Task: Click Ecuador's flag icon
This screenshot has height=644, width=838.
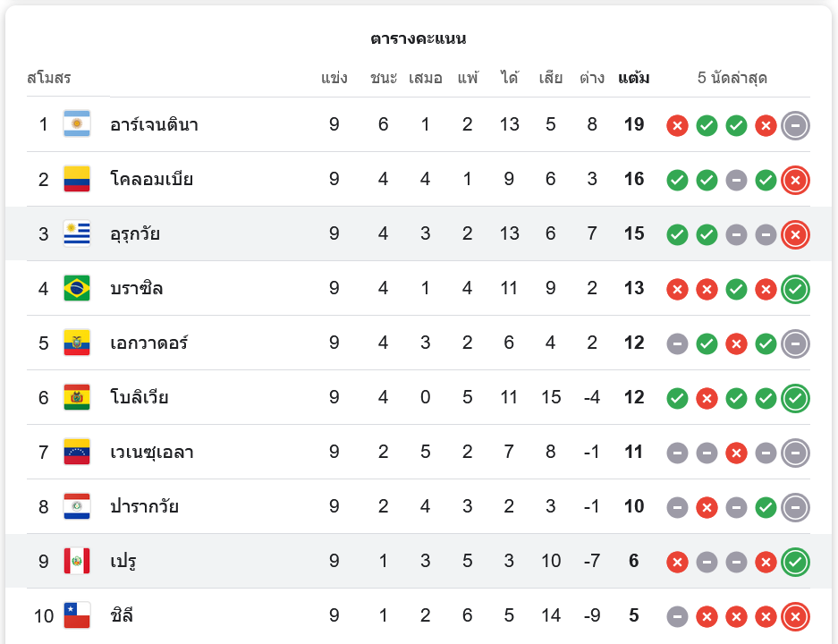Action: pyautogui.click(x=77, y=343)
